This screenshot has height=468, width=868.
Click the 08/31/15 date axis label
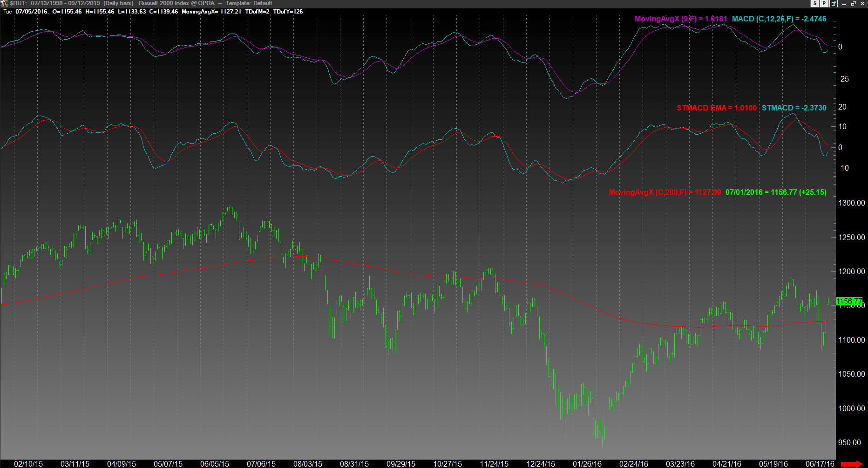click(354, 464)
